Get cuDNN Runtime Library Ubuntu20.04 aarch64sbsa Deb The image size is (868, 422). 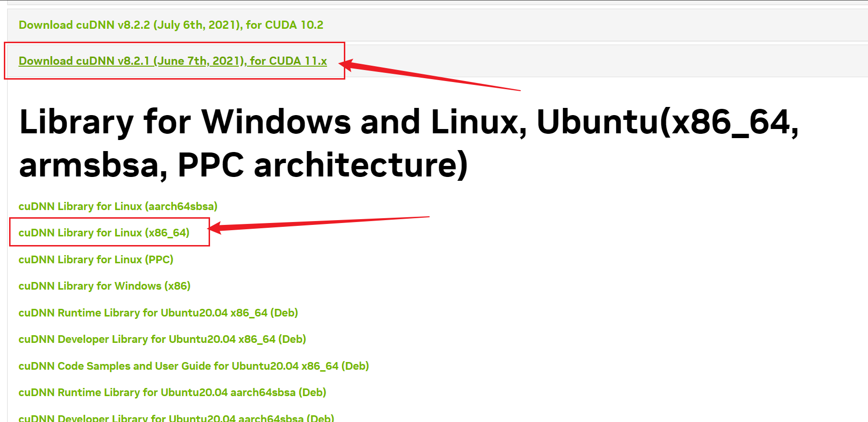172,392
